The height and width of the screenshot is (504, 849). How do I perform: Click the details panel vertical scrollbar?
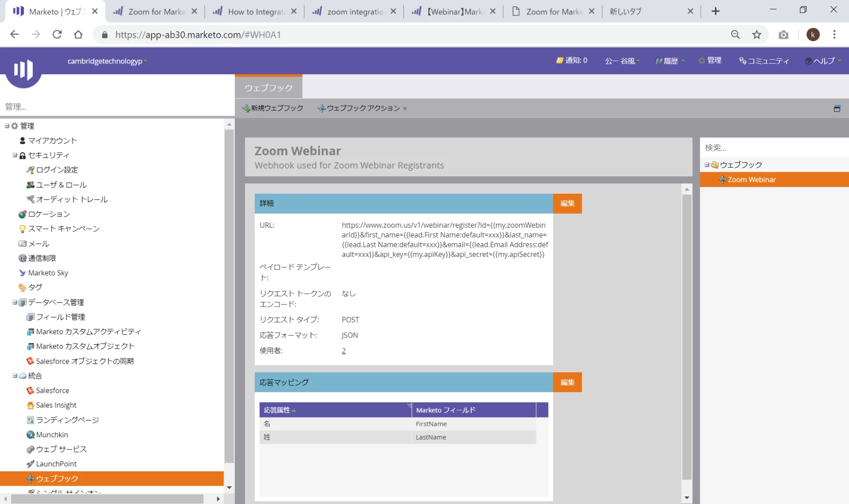pos(687,337)
